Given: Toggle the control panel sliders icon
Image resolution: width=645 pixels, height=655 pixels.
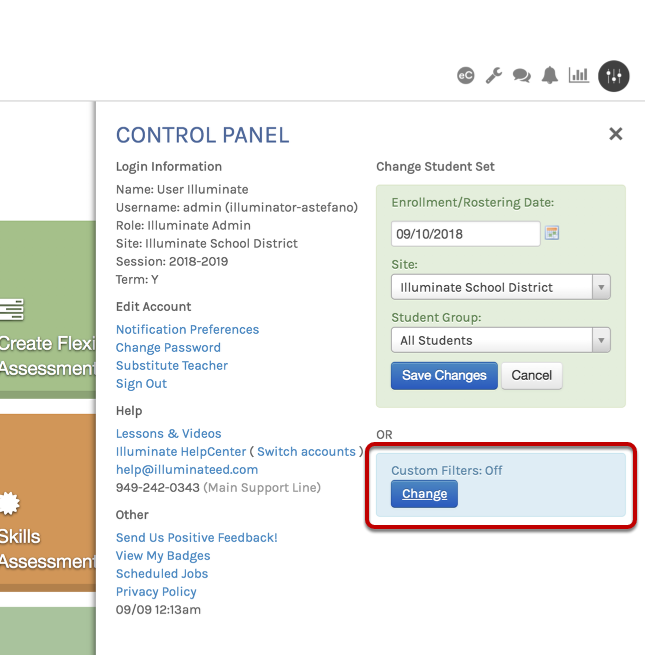Looking at the screenshot, I should click(614, 76).
